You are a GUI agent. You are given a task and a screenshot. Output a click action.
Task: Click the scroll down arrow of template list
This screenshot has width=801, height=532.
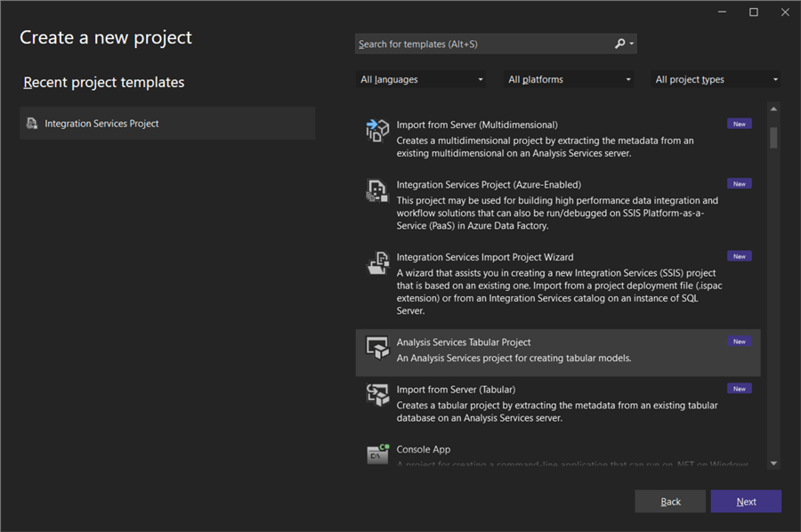773,463
